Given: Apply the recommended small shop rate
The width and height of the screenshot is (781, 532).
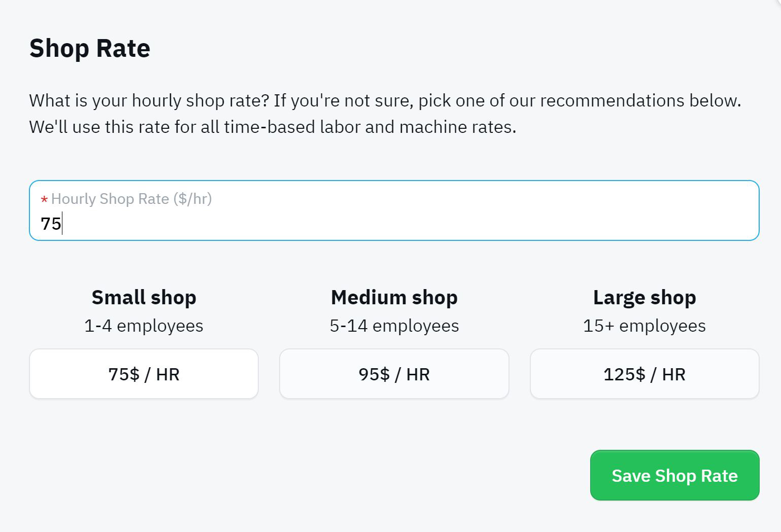Looking at the screenshot, I should click(144, 374).
